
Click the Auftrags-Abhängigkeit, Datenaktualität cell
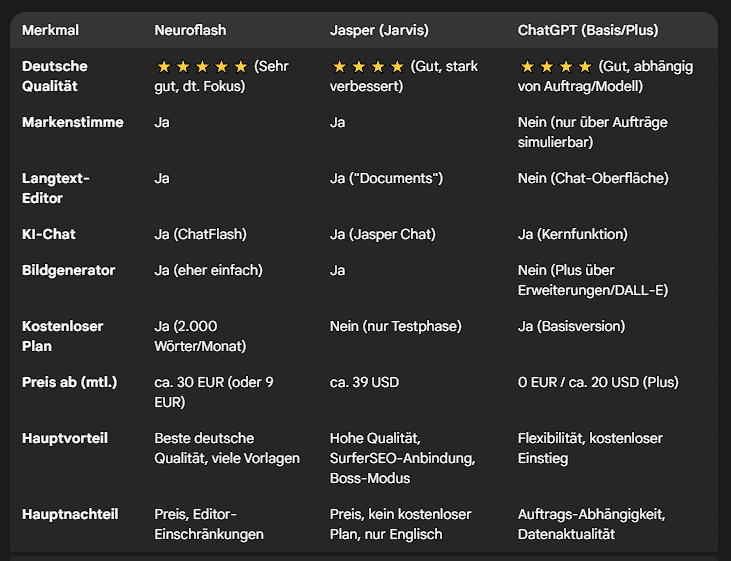pos(591,524)
